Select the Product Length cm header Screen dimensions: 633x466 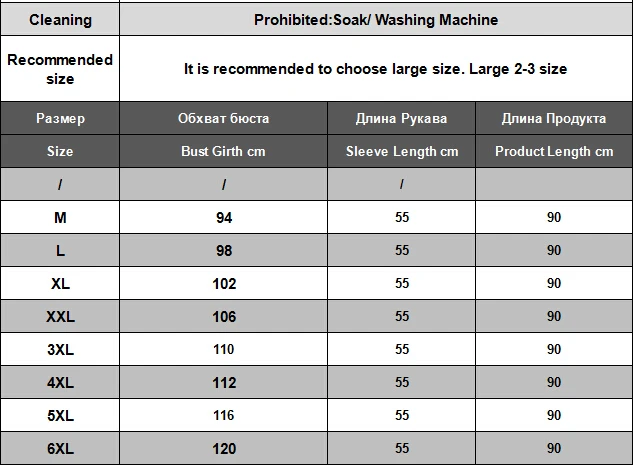coord(554,151)
